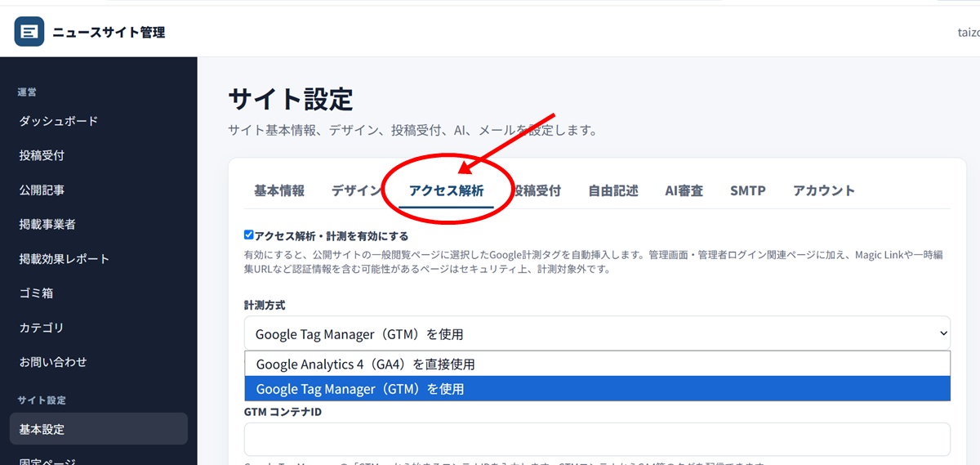Click the GTM コンテナID label
The image size is (980, 465).
click(x=283, y=412)
